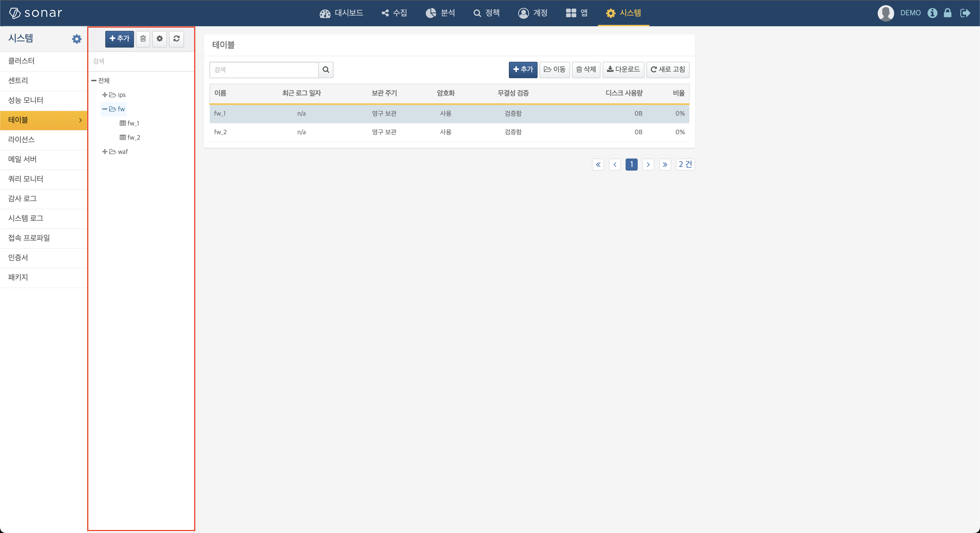The image size is (980, 533).
Task: Click the 삭제 button
Action: tap(586, 70)
